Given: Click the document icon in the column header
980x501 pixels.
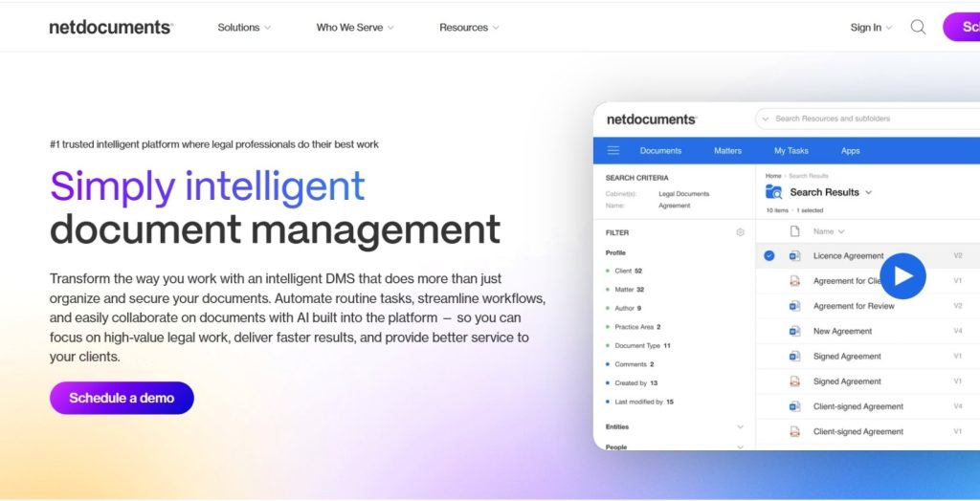Looking at the screenshot, I should coord(794,231).
